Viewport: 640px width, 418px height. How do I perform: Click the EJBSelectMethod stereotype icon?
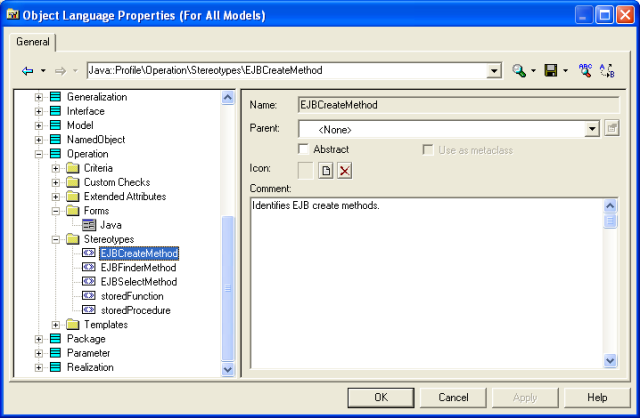pyautogui.click(x=89, y=282)
